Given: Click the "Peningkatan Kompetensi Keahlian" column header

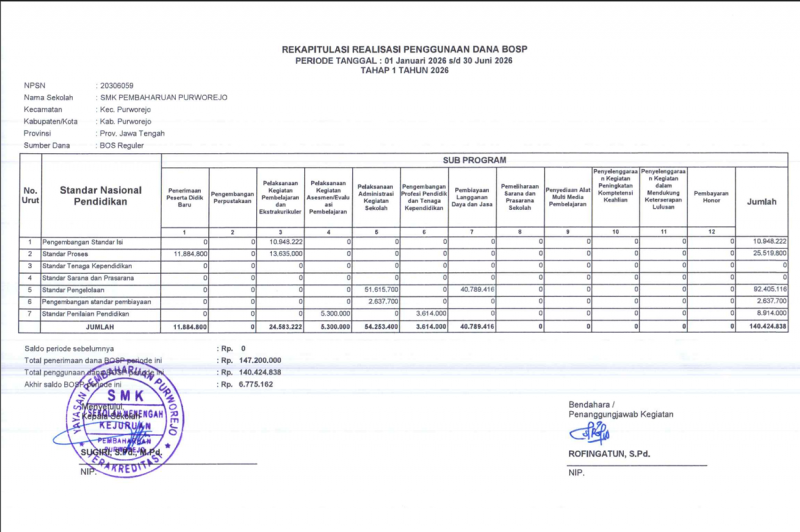Looking at the screenshot, I should click(x=615, y=186).
